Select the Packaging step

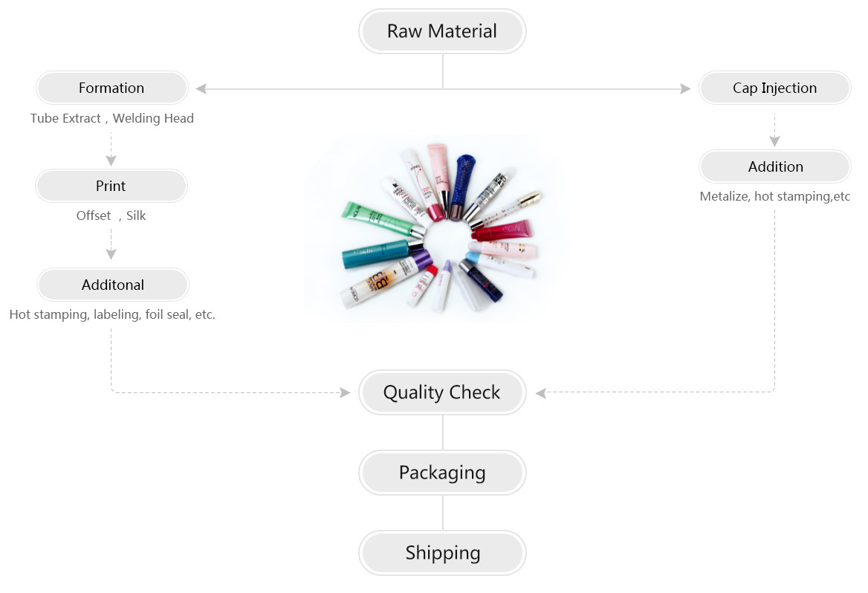point(442,473)
